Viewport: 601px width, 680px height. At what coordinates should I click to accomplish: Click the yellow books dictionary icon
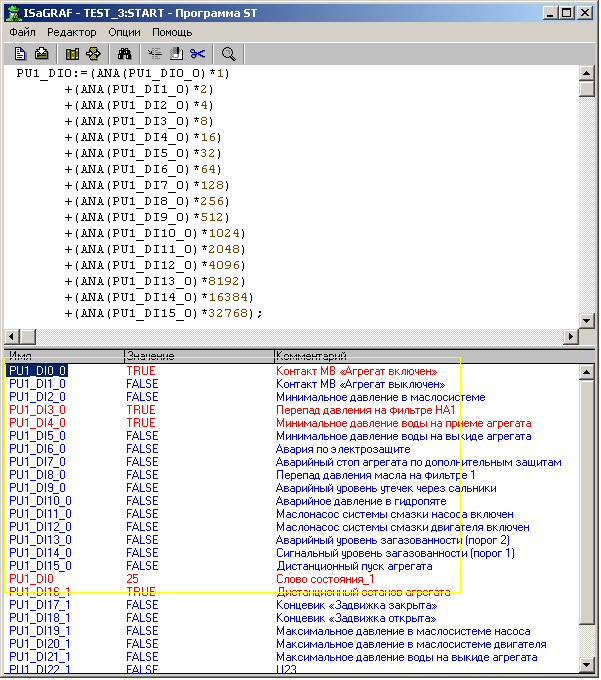click(72, 54)
